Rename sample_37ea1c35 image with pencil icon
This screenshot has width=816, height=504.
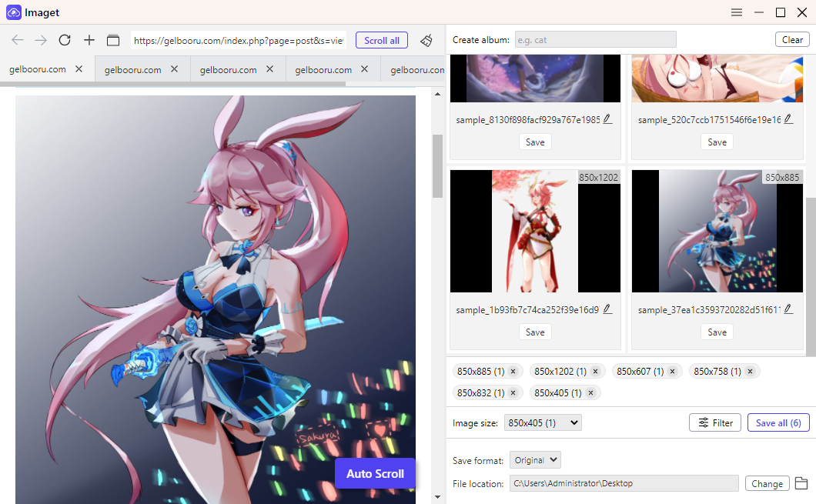(x=788, y=309)
